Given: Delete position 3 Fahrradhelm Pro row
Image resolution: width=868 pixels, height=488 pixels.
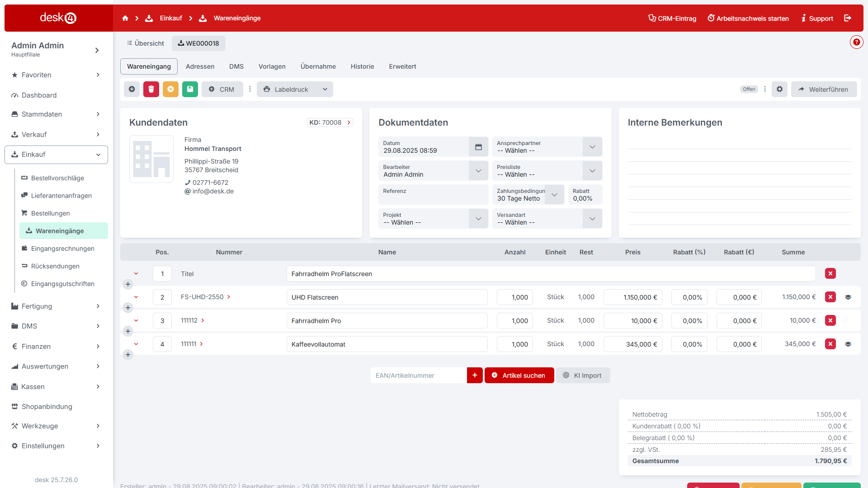Looking at the screenshot, I should point(830,321).
